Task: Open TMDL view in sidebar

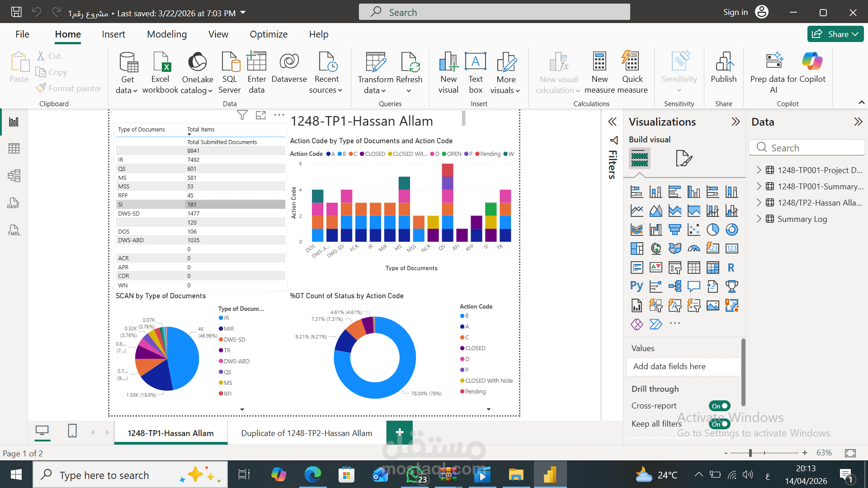Action: pyautogui.click(x=14, y=230)
